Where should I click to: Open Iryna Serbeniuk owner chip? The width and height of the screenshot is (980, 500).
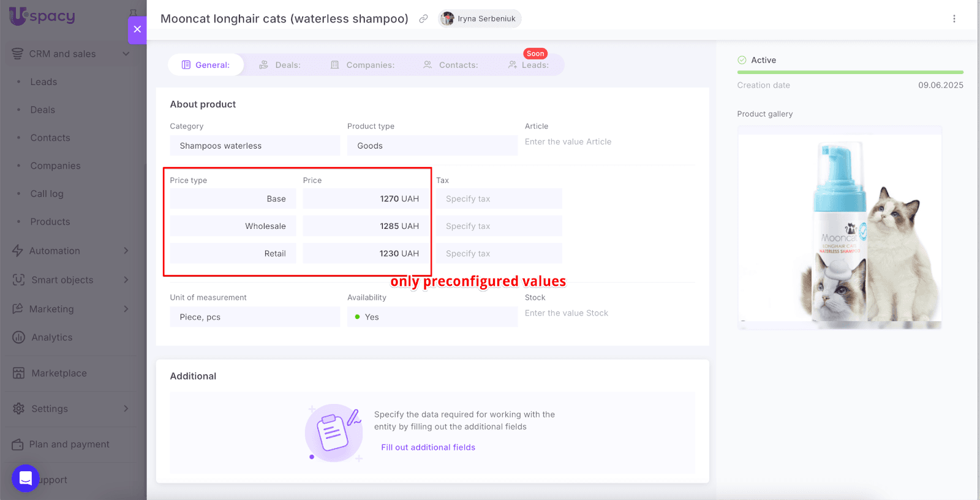click(x=480, y=19)
